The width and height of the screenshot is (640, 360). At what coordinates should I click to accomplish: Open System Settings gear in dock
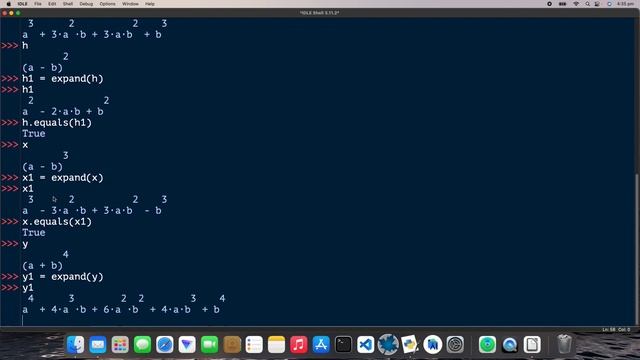[455, 344]
